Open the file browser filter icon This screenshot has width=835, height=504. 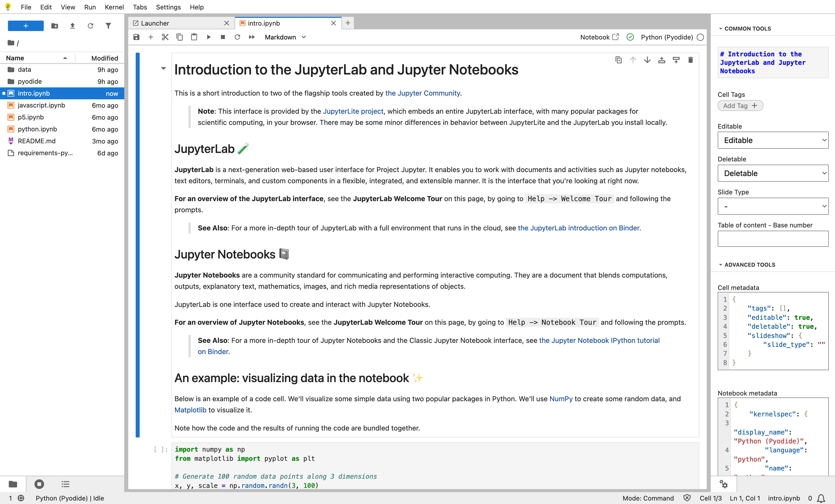pyautogui.click(x=108, y=26)
